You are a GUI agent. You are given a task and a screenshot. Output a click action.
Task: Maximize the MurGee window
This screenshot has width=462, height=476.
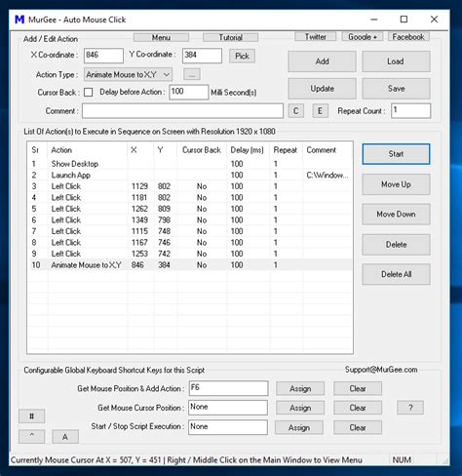point(404,20)
